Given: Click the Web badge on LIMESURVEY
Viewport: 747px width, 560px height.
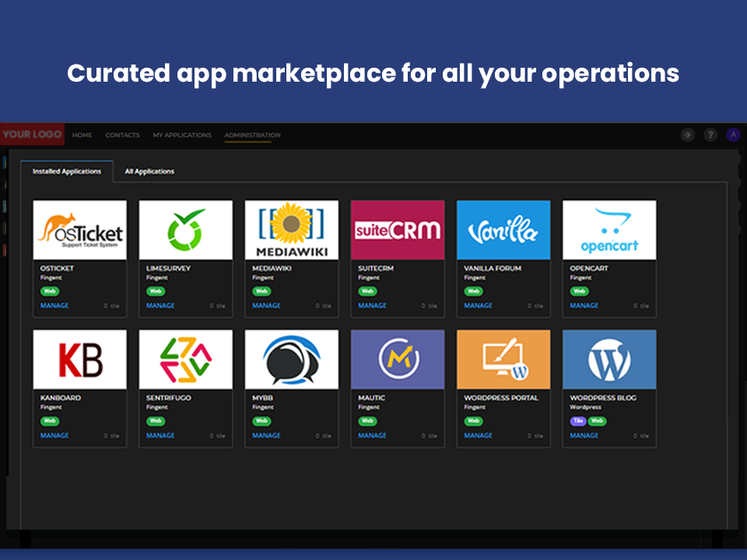Looking at the screenshot, I should (x=156, y=291).
